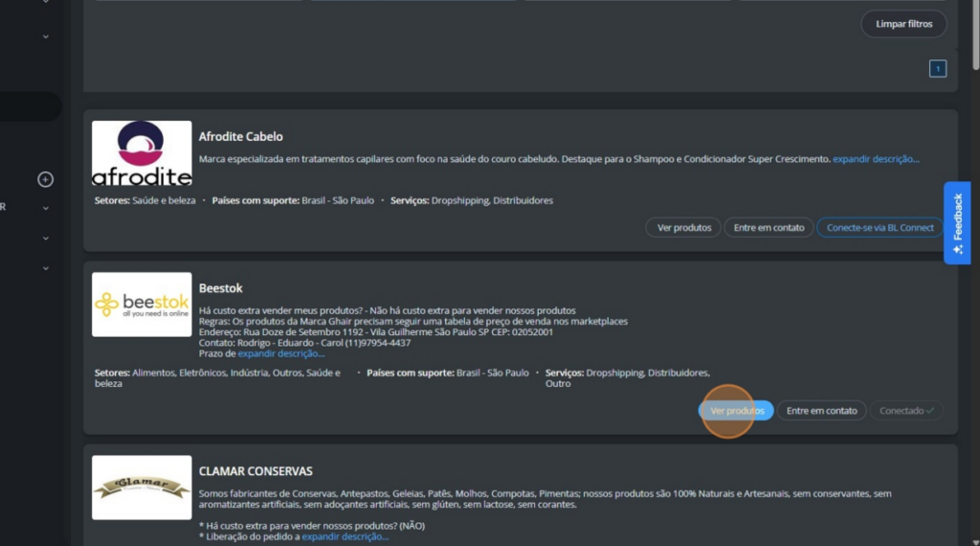
Task: Select page 1 in pagination
Action: point(938,69)
